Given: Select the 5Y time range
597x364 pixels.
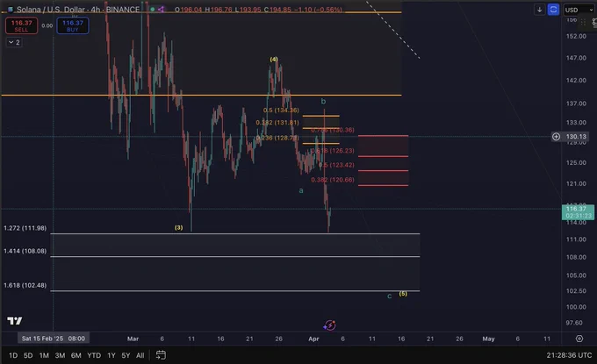Looking at the screenshot, I should tap(126, 355).
